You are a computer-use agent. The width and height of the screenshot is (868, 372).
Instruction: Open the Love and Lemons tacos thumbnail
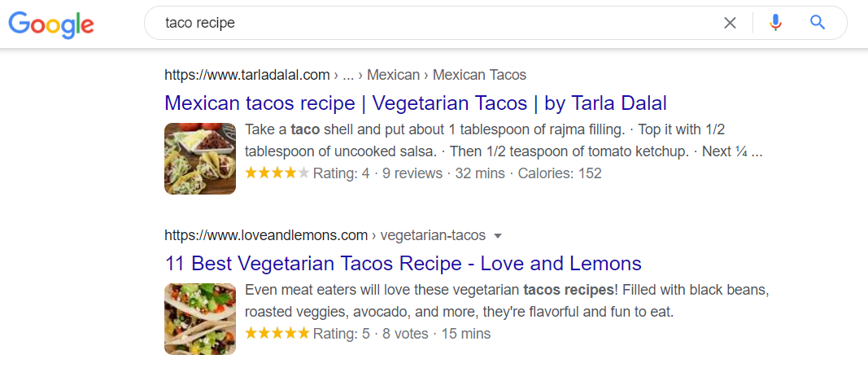(200, 318)
